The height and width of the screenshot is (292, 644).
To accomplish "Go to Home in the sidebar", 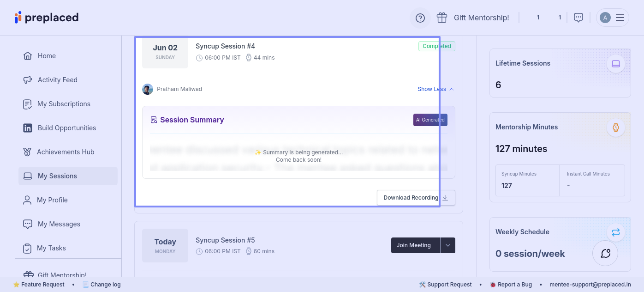I will click(47, 56).
